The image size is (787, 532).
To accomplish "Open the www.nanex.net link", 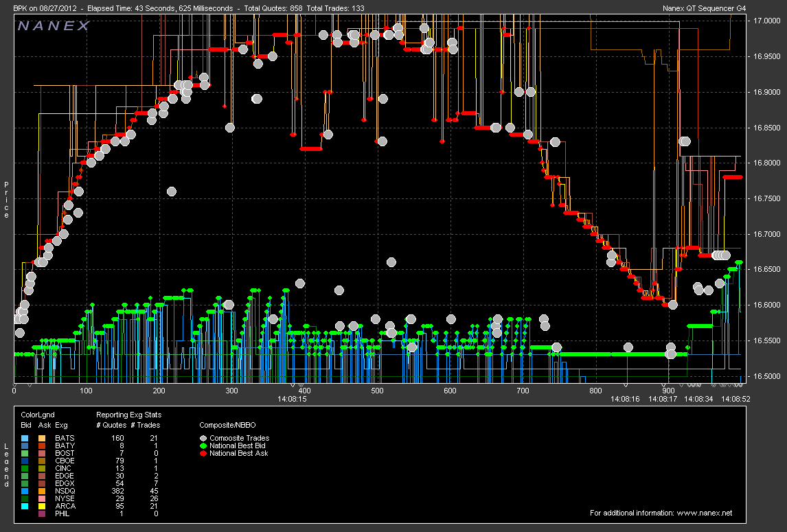I will tap(704, 513).
